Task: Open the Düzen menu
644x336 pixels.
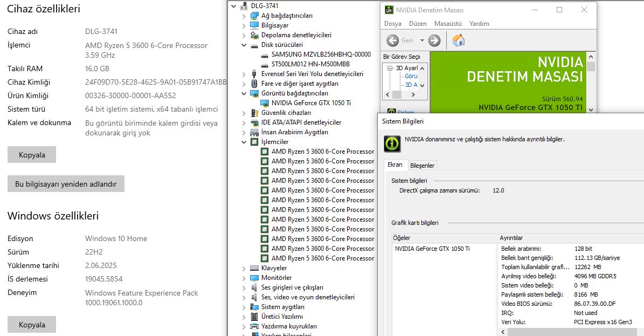Action: pyautogui.click(x=418, y=24)
